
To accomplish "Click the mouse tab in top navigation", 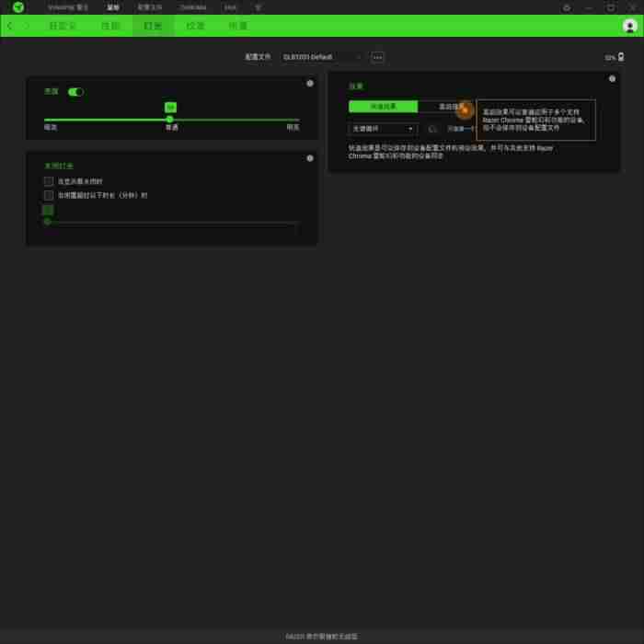I will click(x=113, y=7).
